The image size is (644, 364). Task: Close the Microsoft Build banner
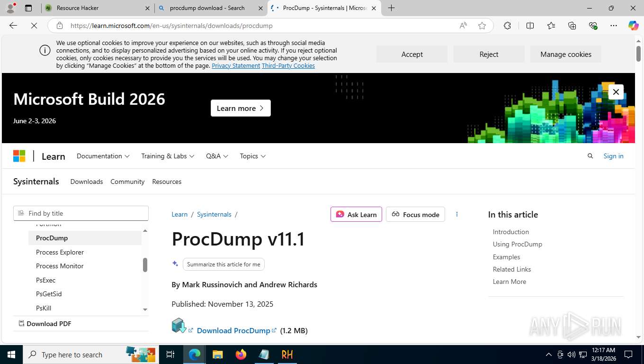tap(616, 92)
